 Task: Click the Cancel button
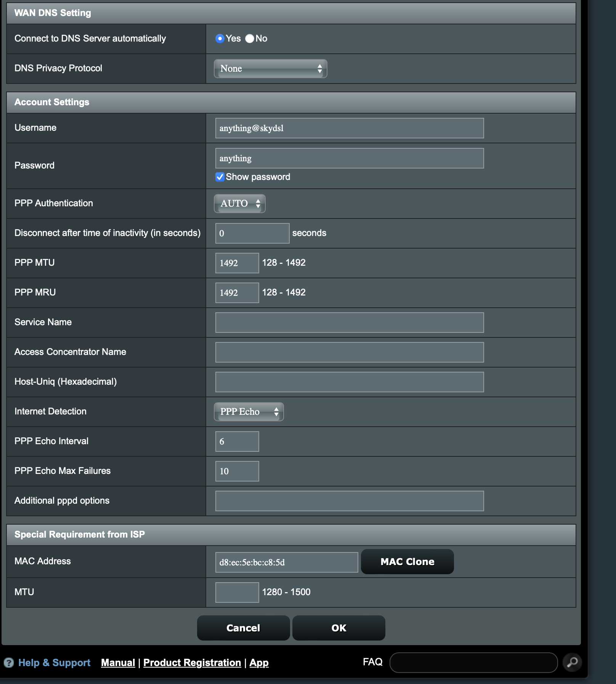(x=243, y=628)
